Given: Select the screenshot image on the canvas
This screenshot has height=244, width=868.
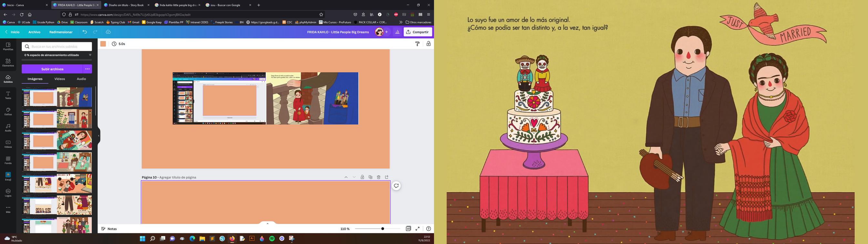Looking at the screenshot, I should [265, 98].
